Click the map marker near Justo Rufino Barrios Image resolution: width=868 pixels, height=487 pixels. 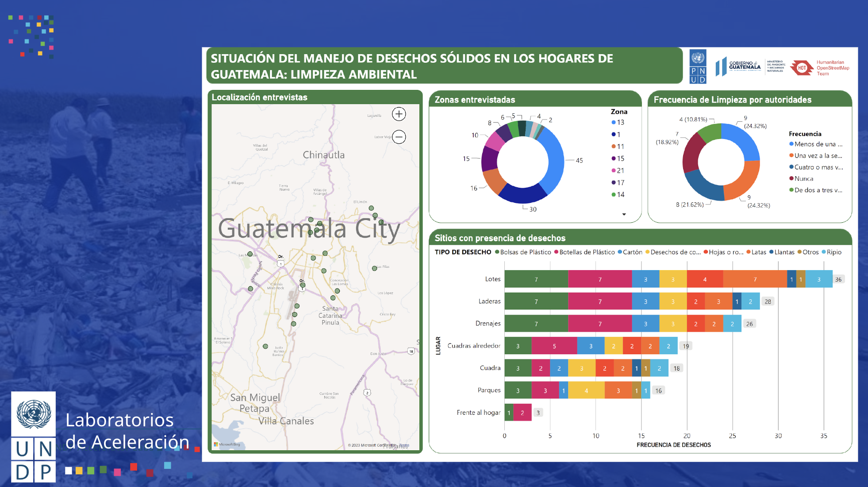(x=265, y=346)
